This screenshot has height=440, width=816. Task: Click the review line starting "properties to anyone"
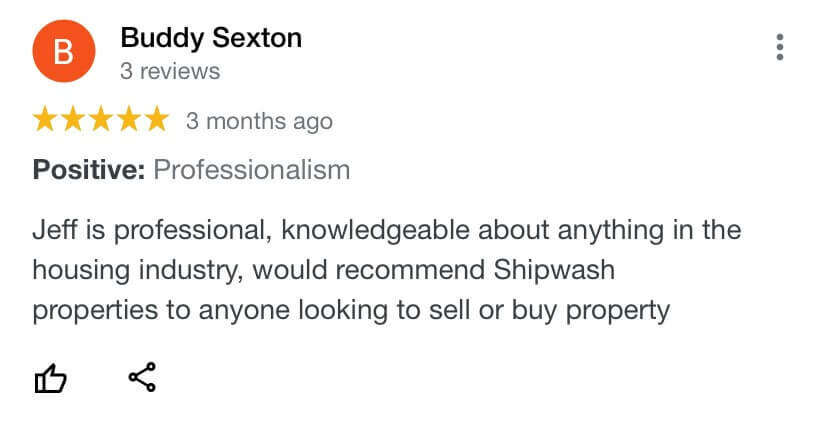(351, 311)
